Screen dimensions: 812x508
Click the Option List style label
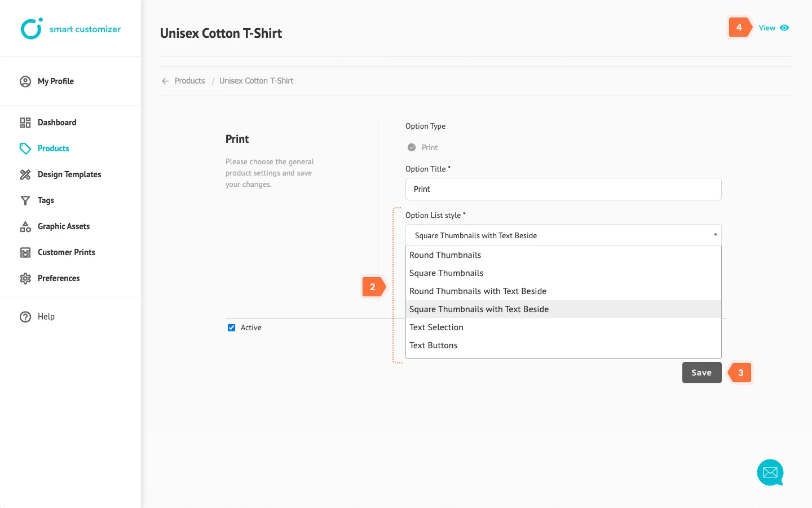click(435, 215)
